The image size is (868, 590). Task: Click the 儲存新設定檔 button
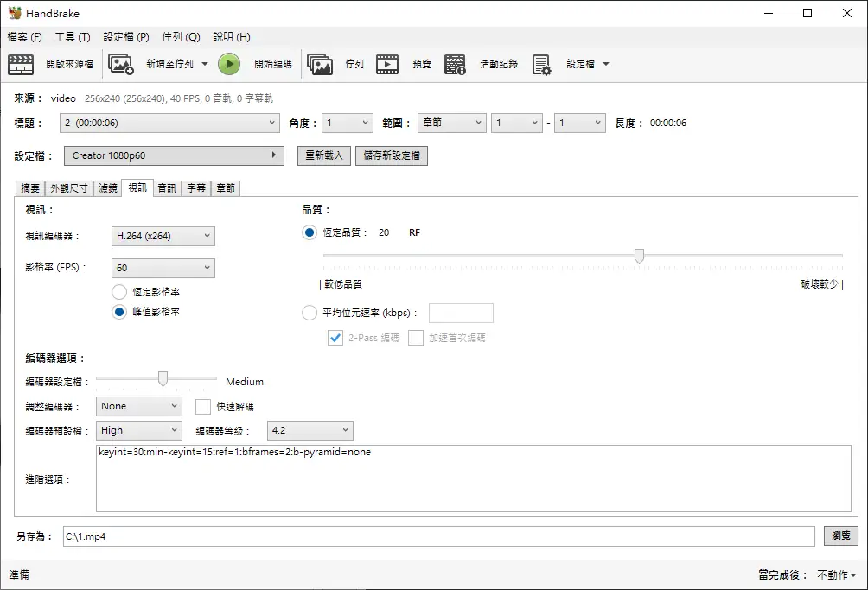point(391,155)
